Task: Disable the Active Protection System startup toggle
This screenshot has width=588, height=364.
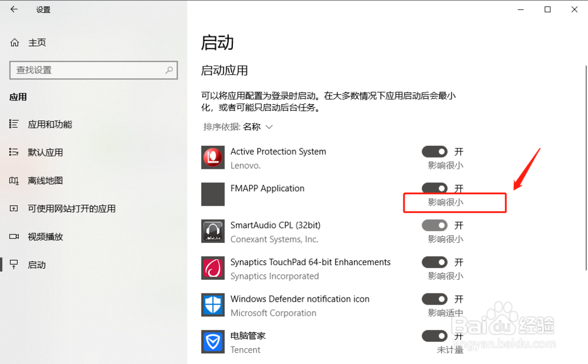Action: pyautogui.click(x=435, y=152)
